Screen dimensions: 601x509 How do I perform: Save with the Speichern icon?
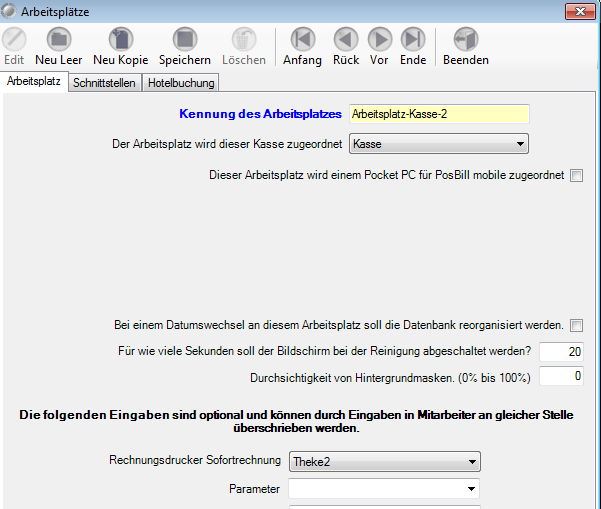(x=185, y=39)
